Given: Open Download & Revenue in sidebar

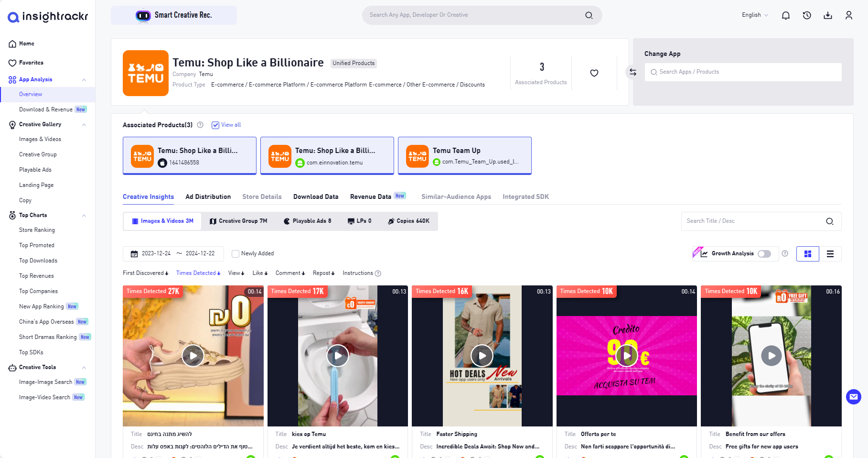Looking at the screenshot, I should (x=46, y=109).
